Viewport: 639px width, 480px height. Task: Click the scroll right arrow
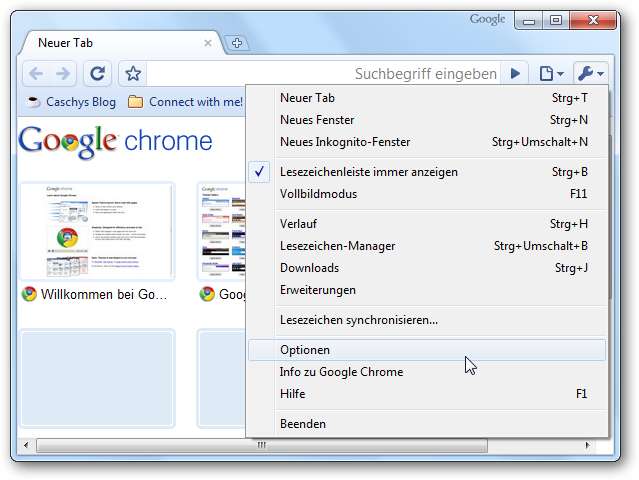pyautogui.click(x=587, y=445)
